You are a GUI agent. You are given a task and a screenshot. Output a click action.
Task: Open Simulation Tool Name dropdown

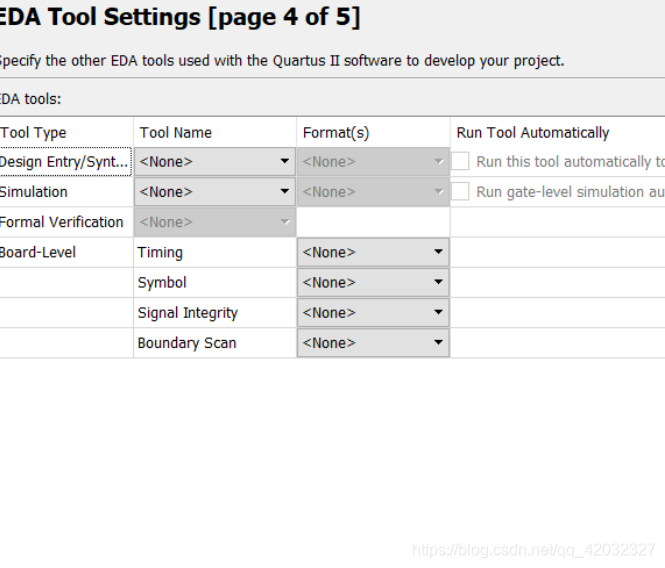tap(215, 192)
